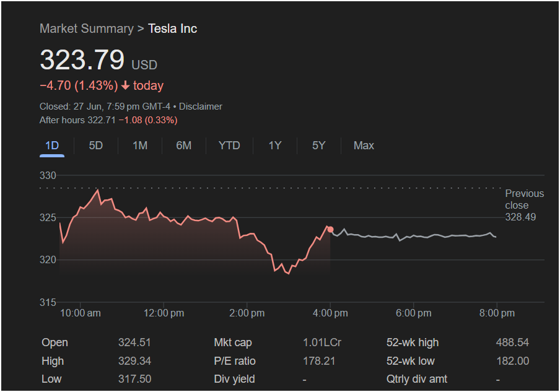Click the 4:00 pm axis label
The image size is (560, 392).
(330, 313)
